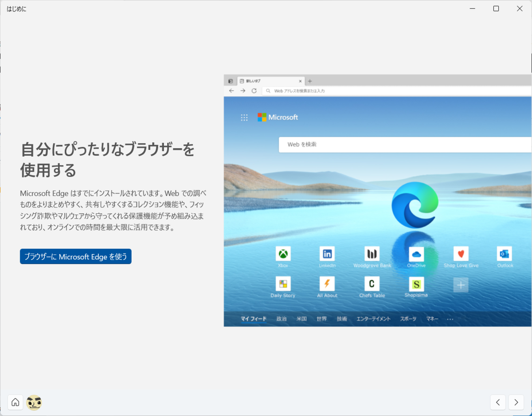The width and height of the screenshot is (532, 416).
Task: Click ブラウザーに Microsoft Edge を使う button
Action: [76, 256]
